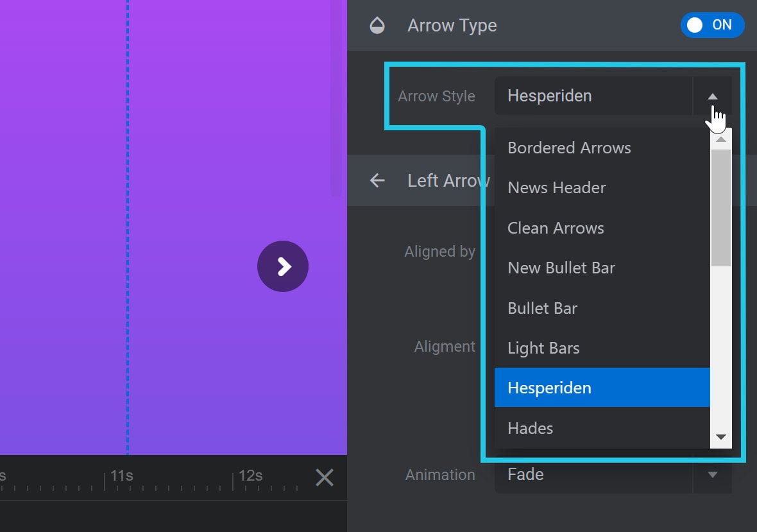Select highlighted Hesperiden list entry

(x=602, y=388)
